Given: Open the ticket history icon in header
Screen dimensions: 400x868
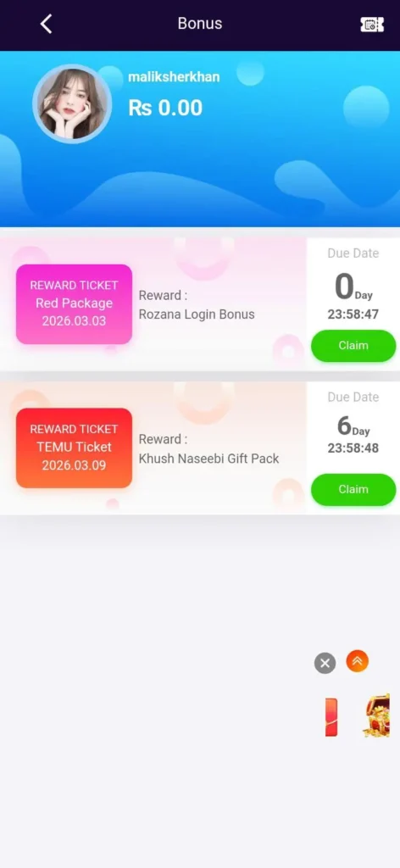Looking at the screenshot, I should click(372, 25).
